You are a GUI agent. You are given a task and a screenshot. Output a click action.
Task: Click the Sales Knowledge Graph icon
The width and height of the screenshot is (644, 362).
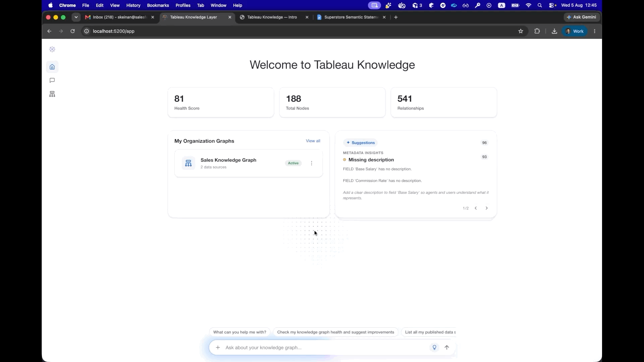tap(188, 163)
